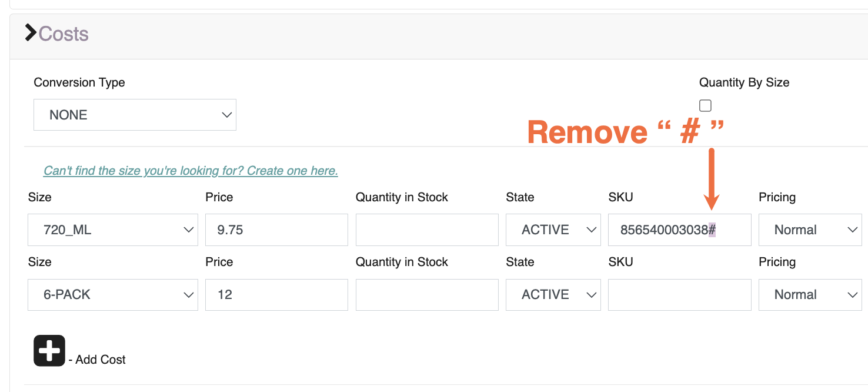
Task: Click the black plus Add Cost icon
Action: point(49,351)
